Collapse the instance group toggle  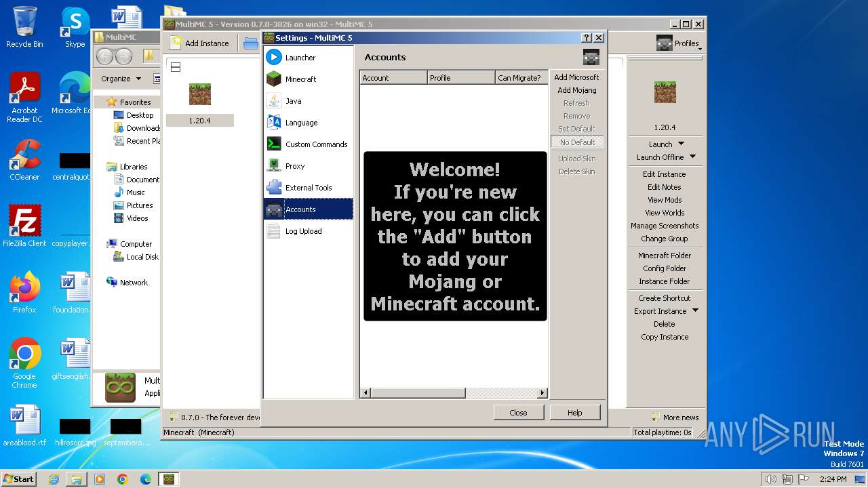[176, 67]
